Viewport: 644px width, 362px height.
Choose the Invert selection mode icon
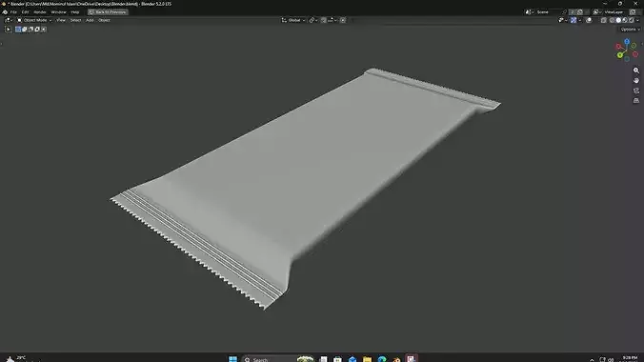[x=37, y=30]
